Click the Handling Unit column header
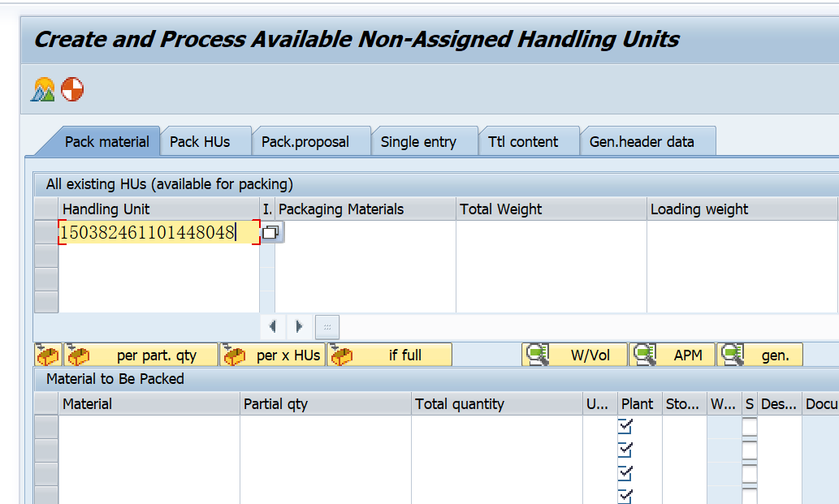839x504 pixels. (x=159, y=209)
